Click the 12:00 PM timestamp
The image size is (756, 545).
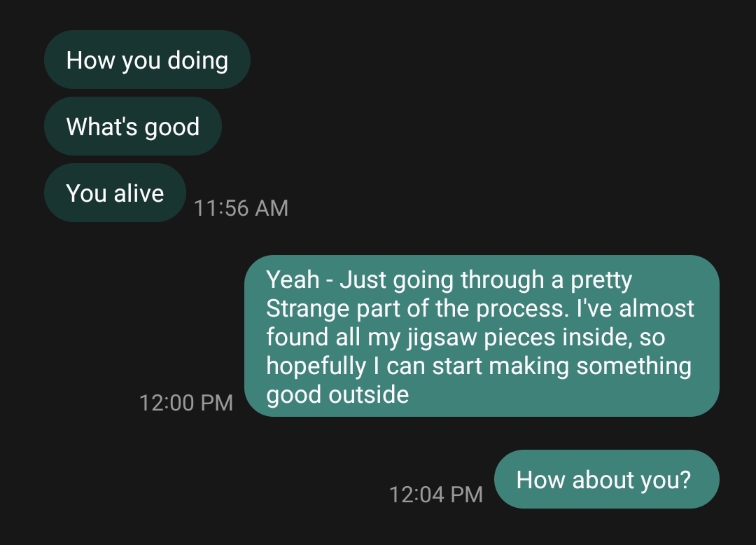click(186, 403)
